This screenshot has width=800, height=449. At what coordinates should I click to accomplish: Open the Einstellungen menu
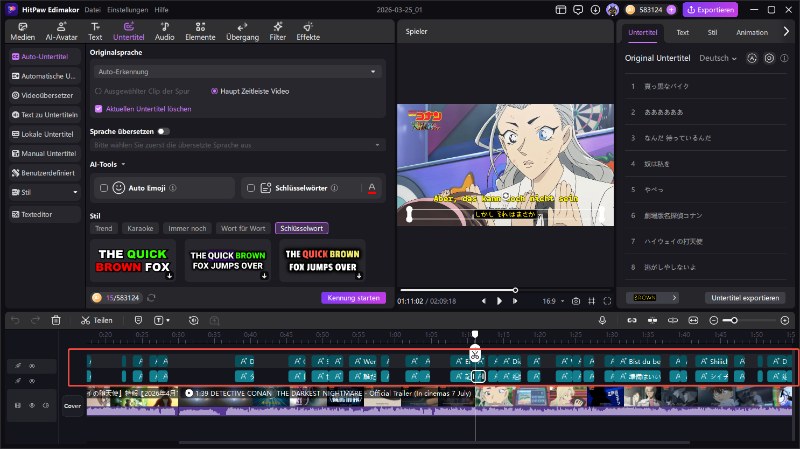pos(128,10)
